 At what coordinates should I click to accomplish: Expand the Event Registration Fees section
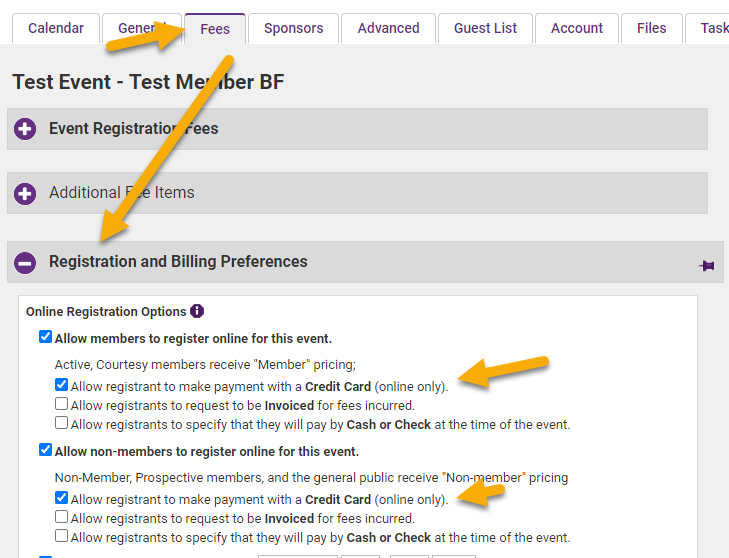click(x=133, y=129)
